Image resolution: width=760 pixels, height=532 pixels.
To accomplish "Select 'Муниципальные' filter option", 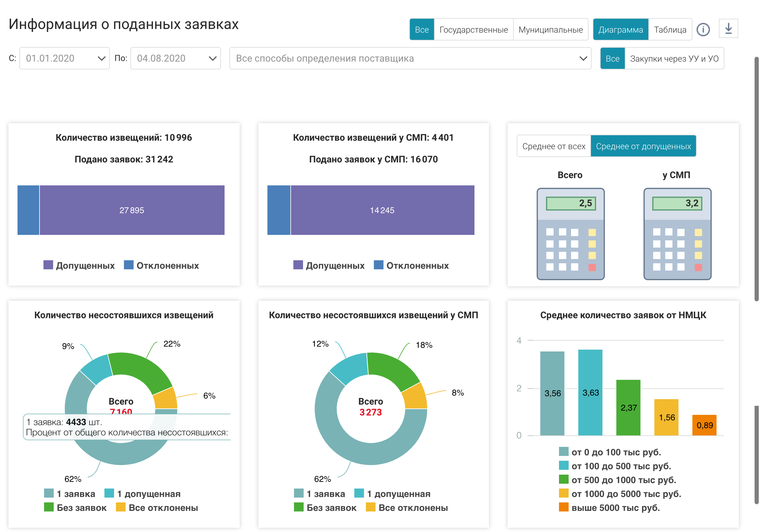I will pyautogui.click(x=550, y=30).
